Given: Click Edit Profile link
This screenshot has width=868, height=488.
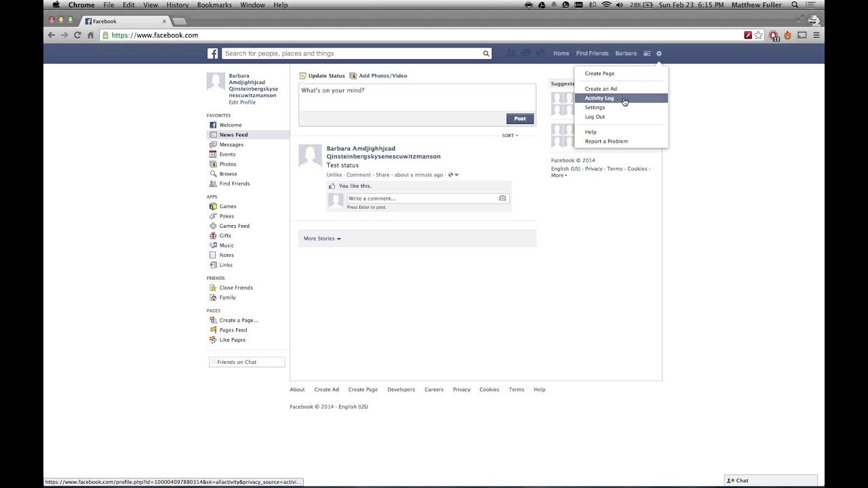Looking at the screenshot, I should (242, 102).
